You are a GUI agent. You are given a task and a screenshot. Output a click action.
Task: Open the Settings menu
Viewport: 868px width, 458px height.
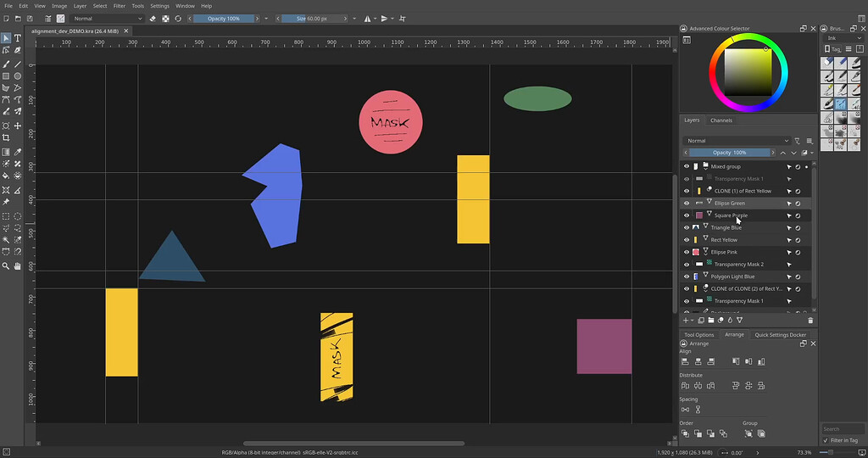(x=159, y=6)
